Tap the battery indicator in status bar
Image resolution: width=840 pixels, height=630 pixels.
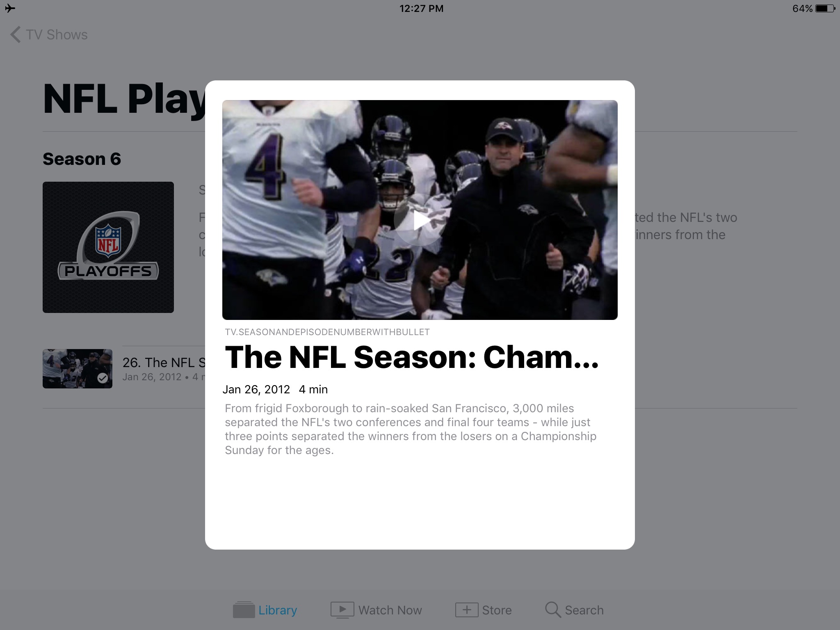824,9
